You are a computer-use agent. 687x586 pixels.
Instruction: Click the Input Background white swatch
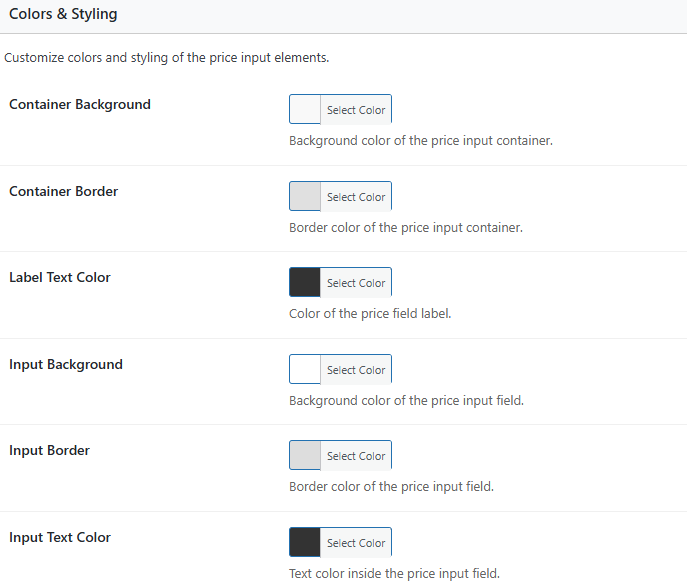point(305,370)
